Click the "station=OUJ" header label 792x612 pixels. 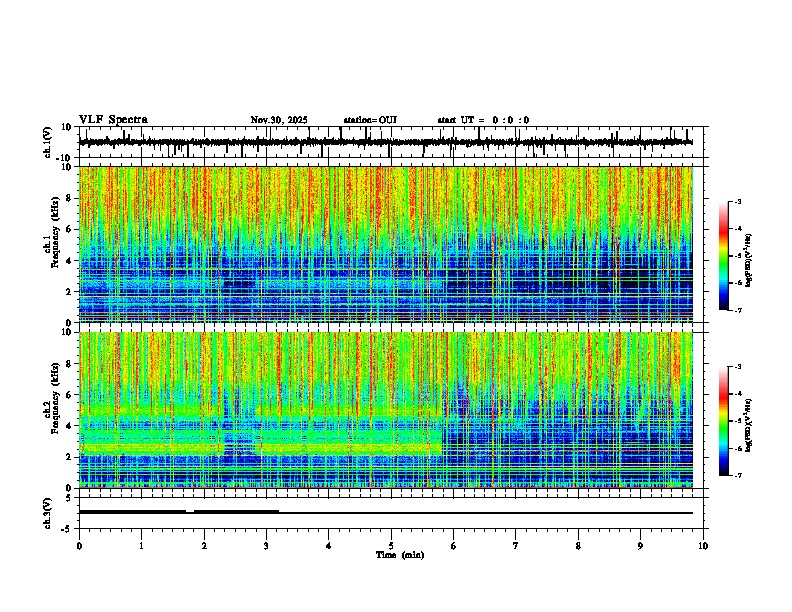tap(370, 120)
